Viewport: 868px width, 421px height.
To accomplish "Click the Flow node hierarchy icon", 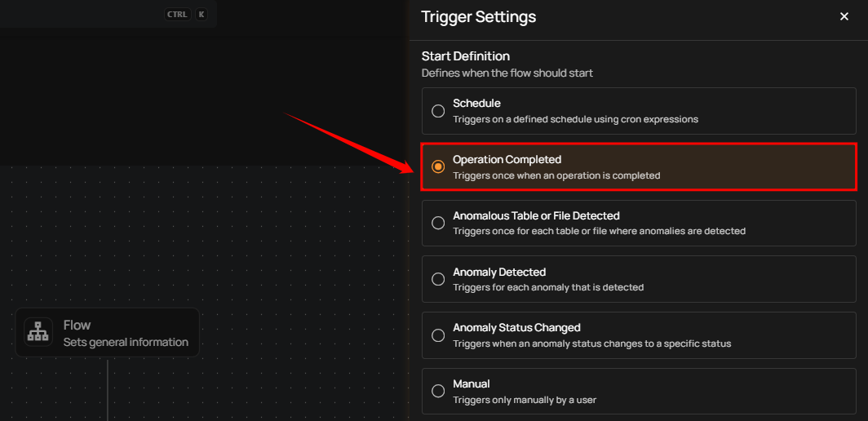I will point(38,332).
